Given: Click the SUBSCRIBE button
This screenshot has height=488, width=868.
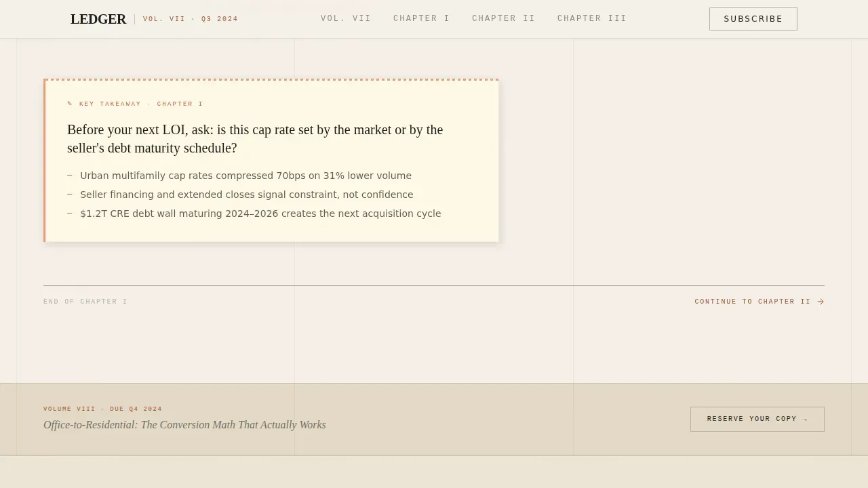Looking at the screenshot, I should [x=753, y=19].
